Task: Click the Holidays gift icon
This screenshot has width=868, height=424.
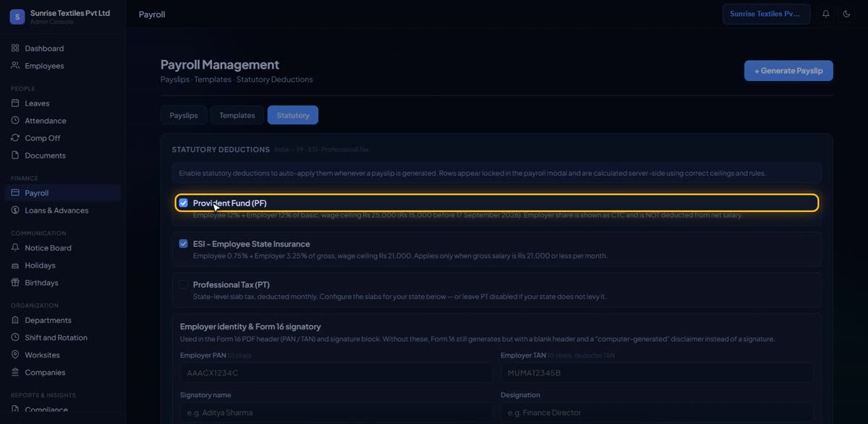Action: click(x=15, y=266)
